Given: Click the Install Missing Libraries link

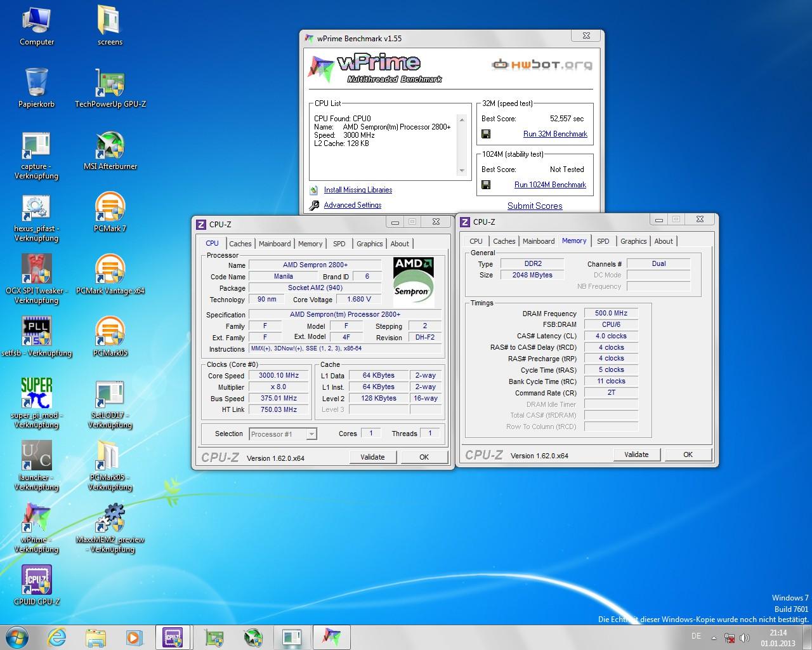Looking at the screenshot, I should 358,190.
